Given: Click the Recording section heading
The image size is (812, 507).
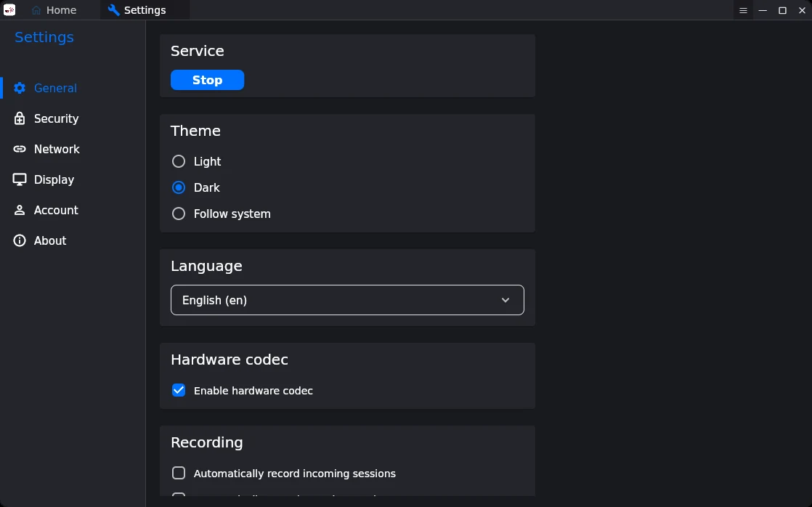Looking at the screenshot, I should [x=206, y=442].
